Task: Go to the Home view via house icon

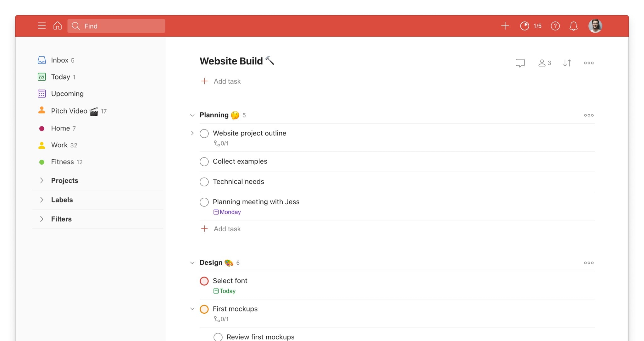Action: 58,26
